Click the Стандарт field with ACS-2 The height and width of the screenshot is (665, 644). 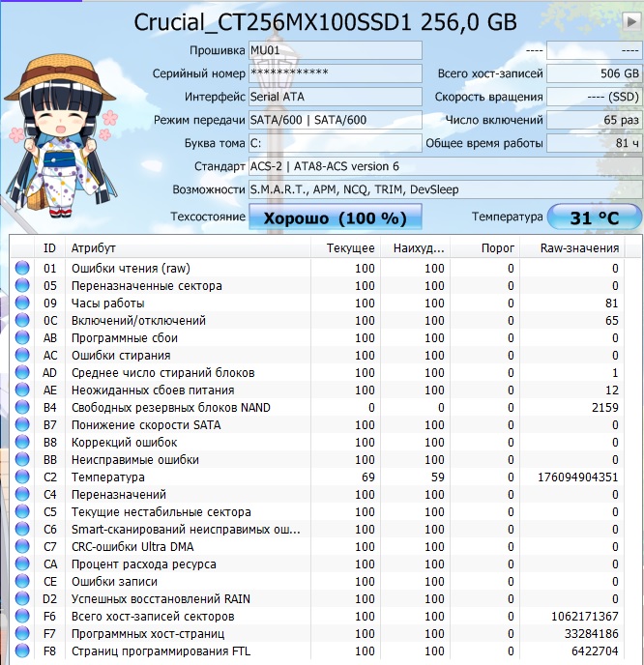click(445, 166)
